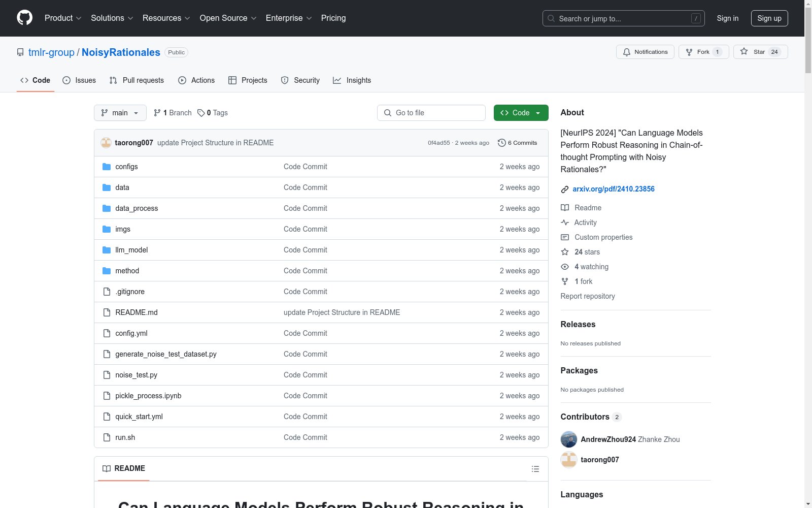
Task: Click the README.md file icon
Action: click(107, 312)
